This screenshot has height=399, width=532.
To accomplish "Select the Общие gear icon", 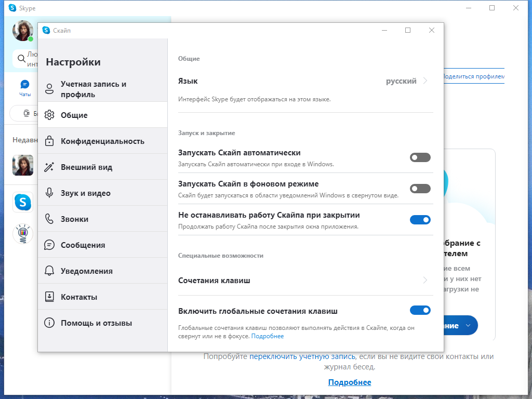I will [50, 115].
